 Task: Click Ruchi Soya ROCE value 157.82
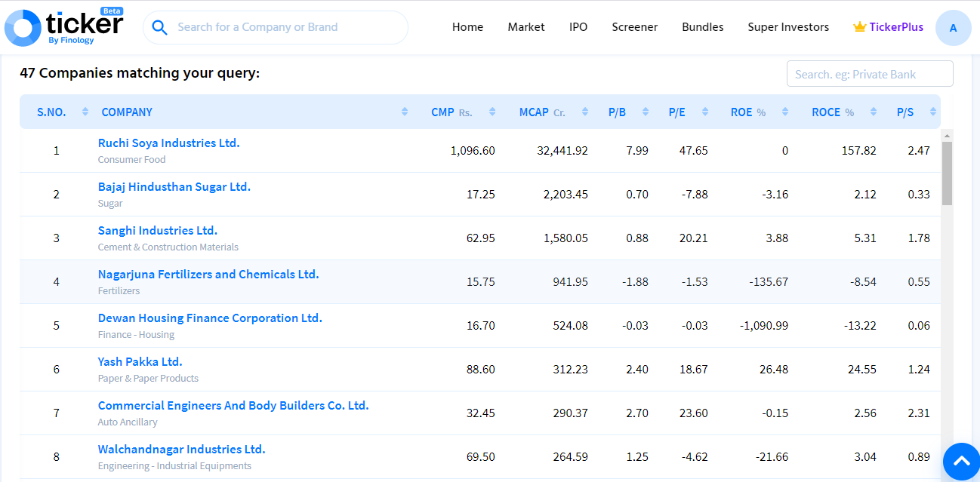pyautogui.click(x=859, y=150)
